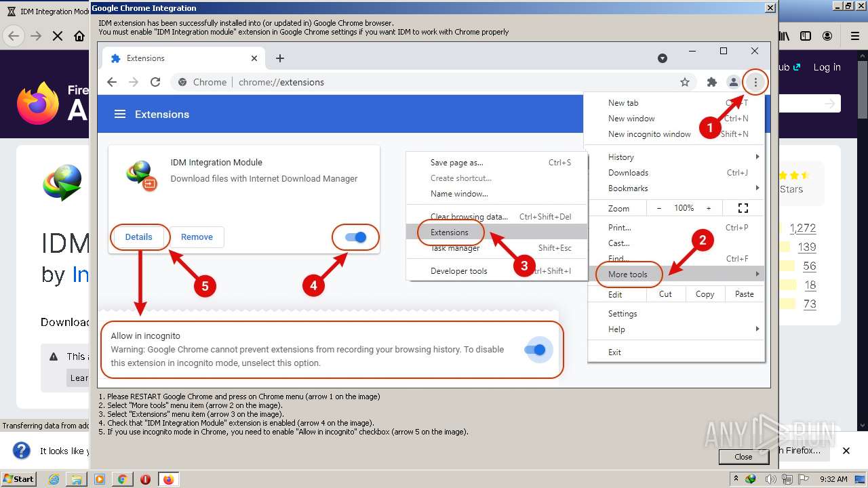Image resolution: width=868 pixels, height=488 pixels.
Task: Open the Firefox home page icon
Action: click(79, 36)
